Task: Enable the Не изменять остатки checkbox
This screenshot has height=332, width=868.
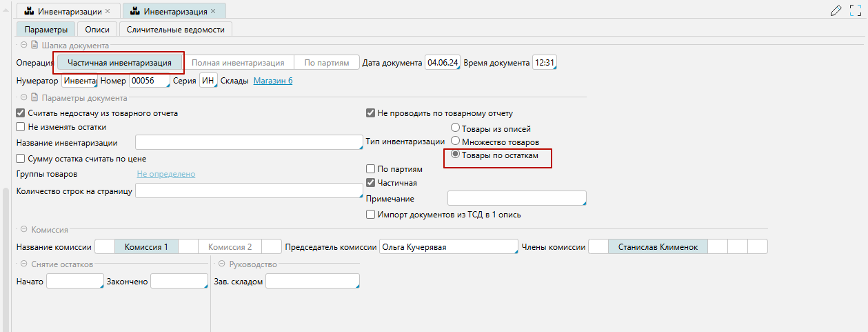Action: tap(21, 127)
